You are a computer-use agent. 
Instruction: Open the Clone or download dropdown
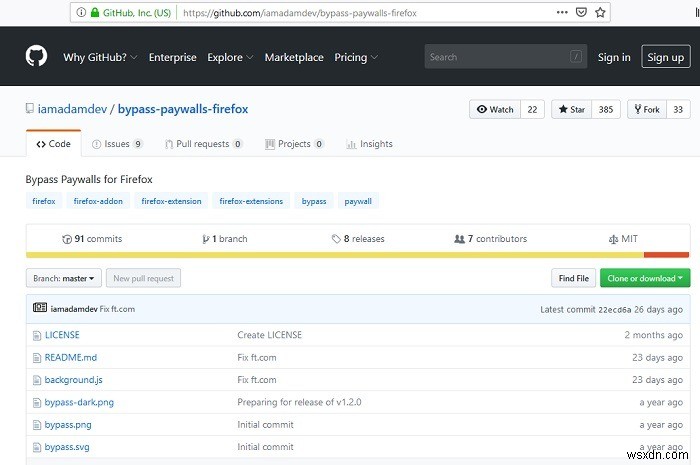647,278
